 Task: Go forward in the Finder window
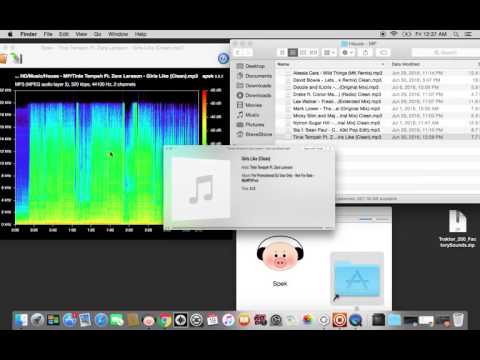tap(248, 53)
